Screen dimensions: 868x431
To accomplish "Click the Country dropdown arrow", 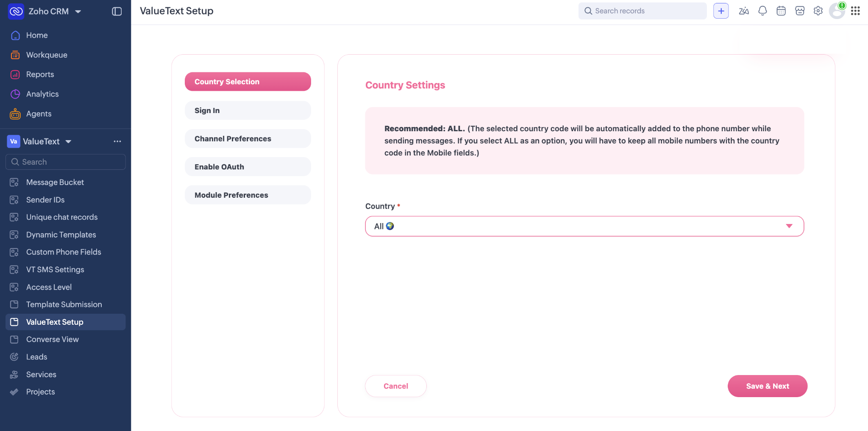I will coord(789,226).
